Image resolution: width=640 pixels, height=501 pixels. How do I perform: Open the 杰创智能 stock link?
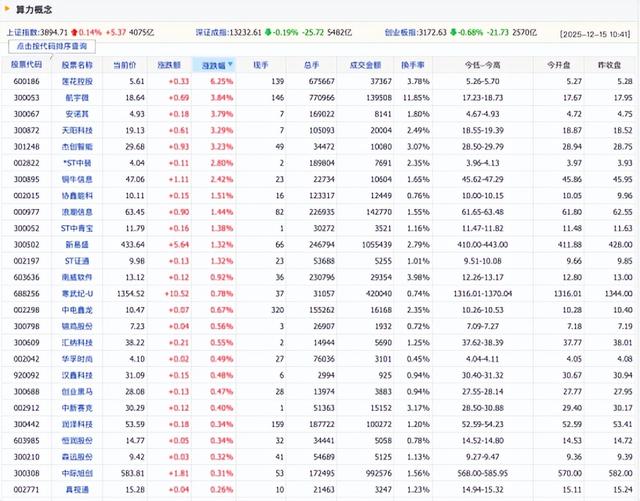pos(77,147)
